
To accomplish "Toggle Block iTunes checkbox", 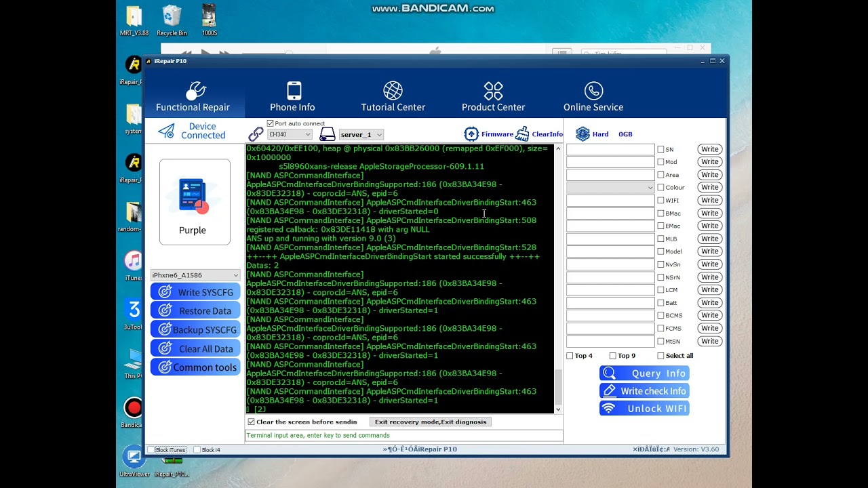I will (151, 449).
